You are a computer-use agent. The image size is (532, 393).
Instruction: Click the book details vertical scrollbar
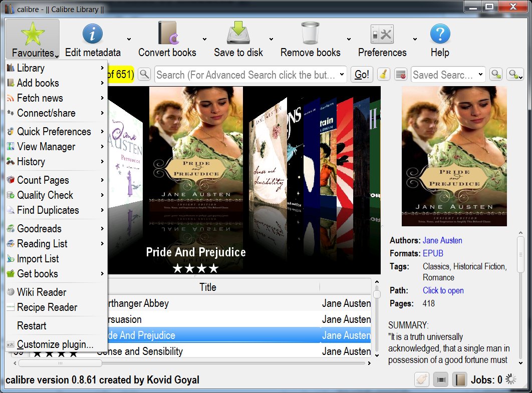coord(520,254)
